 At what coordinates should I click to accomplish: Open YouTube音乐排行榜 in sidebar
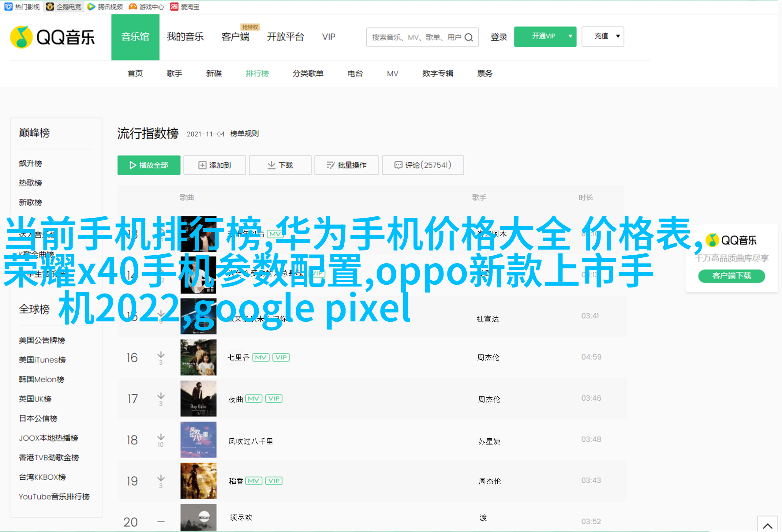point(54,497)
